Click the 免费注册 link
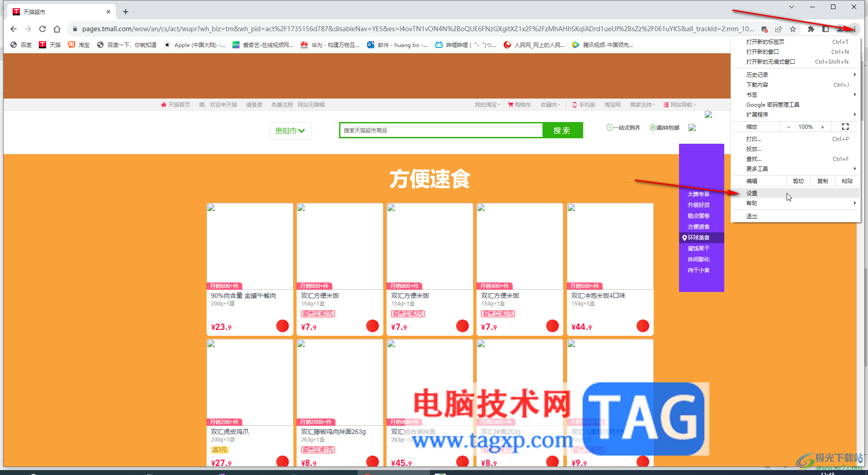This screenshot has width=868, height=475. (282, 105)
